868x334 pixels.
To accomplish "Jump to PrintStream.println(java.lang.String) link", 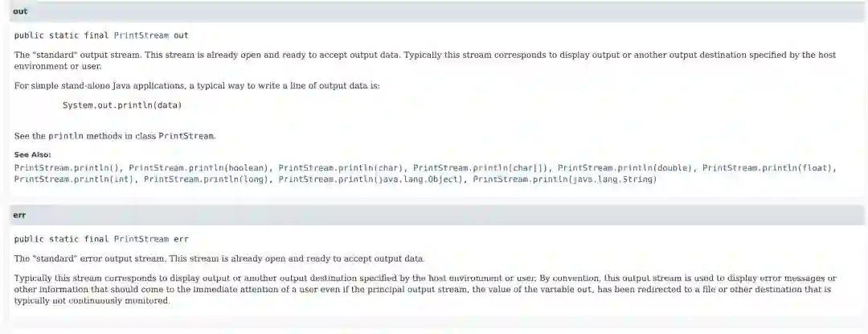I will [x=564, y=179].
